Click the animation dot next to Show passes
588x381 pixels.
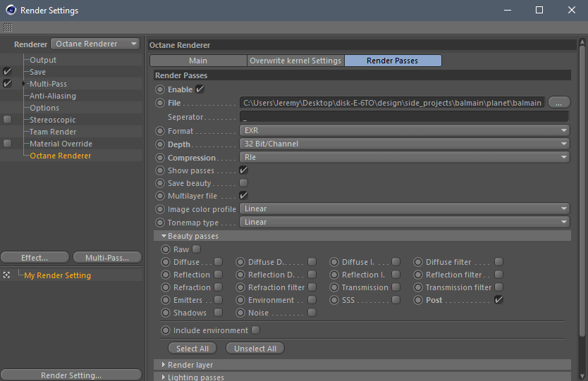[160, 170]
